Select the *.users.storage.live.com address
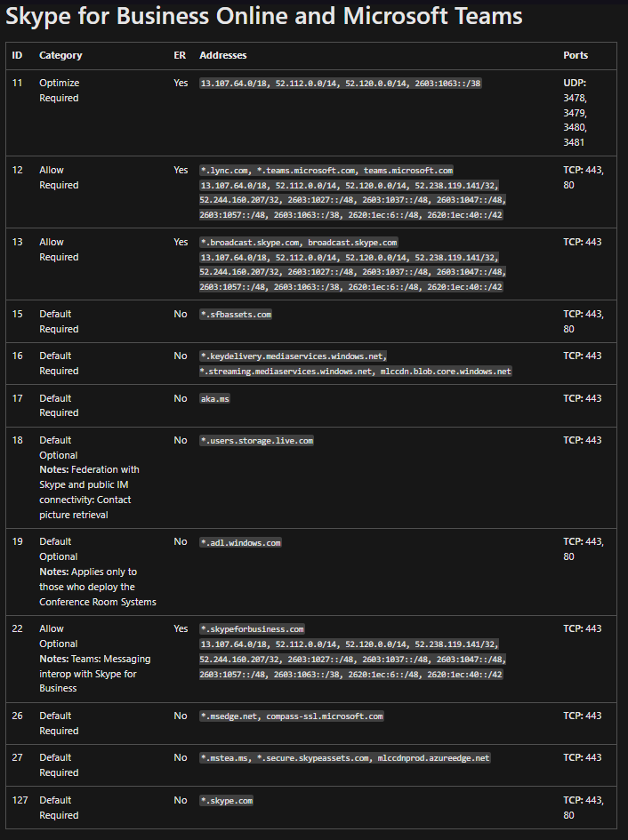The width and height of the screenshot is (628, 840). click(x=256, y=440)
